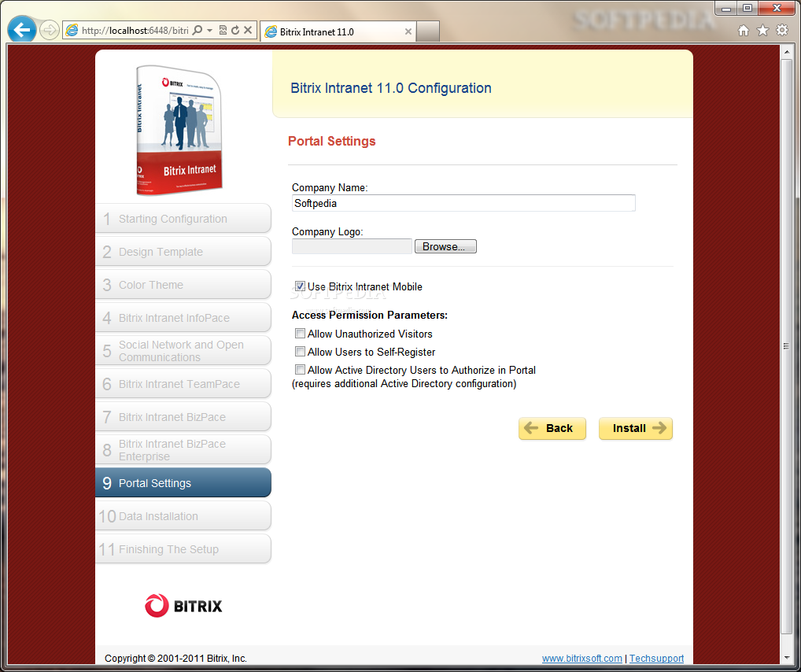Select step 8 Bitrix Intranet BizPace Enterprise
The height and width of the screenshot is (672, 801).
tap(183, 450)
